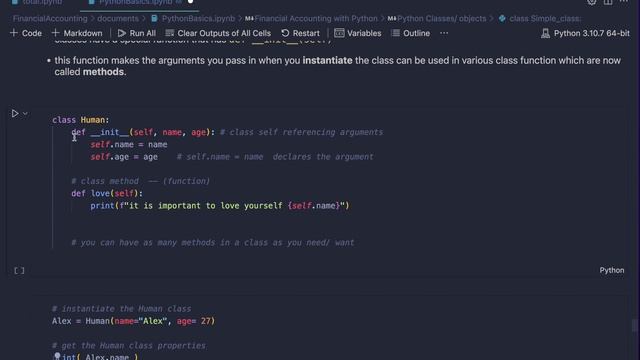
Task: Click the '__init__' method definition line
Action: [143, 132]
